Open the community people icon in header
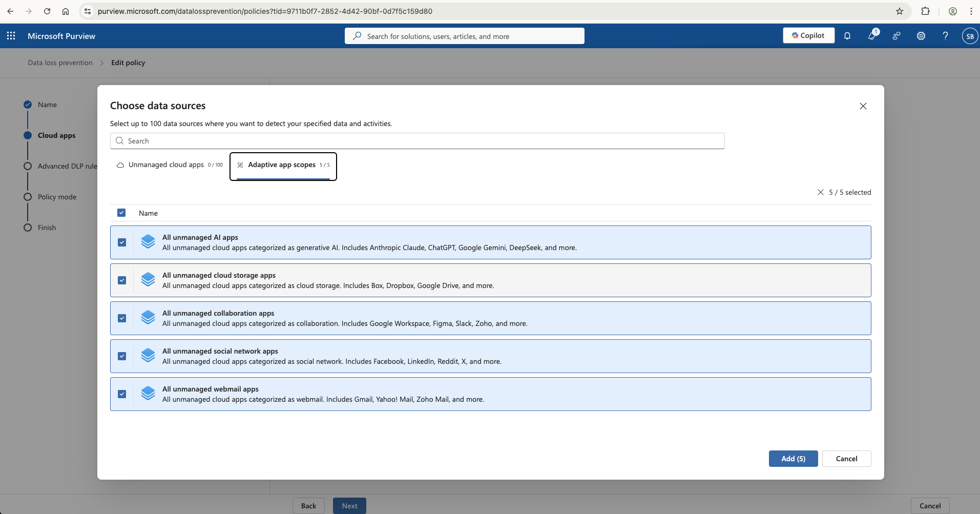Viewport: 980px width, 514px height. pos(896,36)
